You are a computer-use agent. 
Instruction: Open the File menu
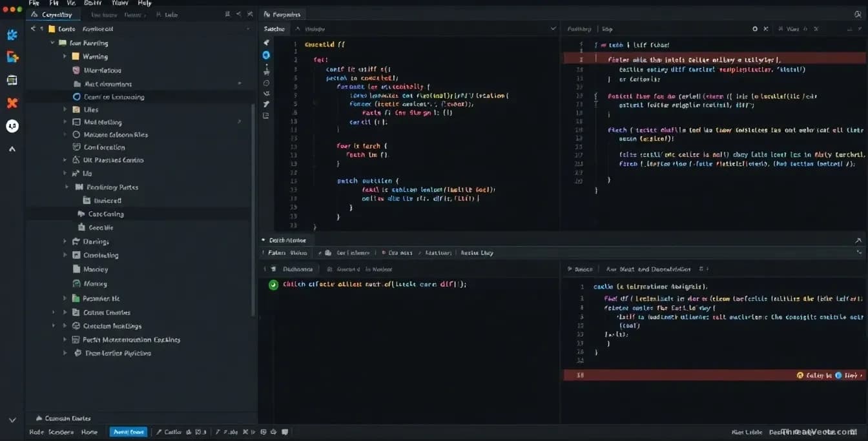[x=34, y=3]
